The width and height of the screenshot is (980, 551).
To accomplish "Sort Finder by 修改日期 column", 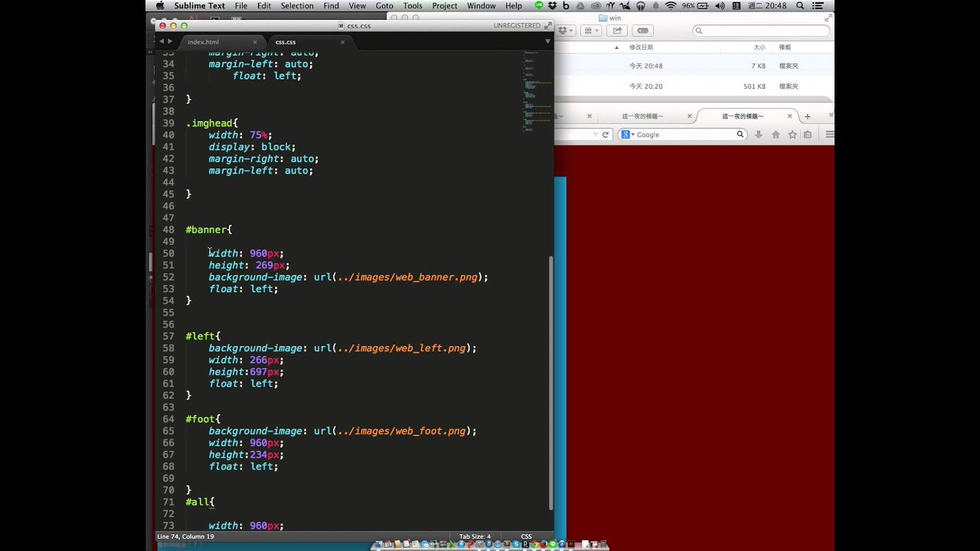I will point(641,47).
